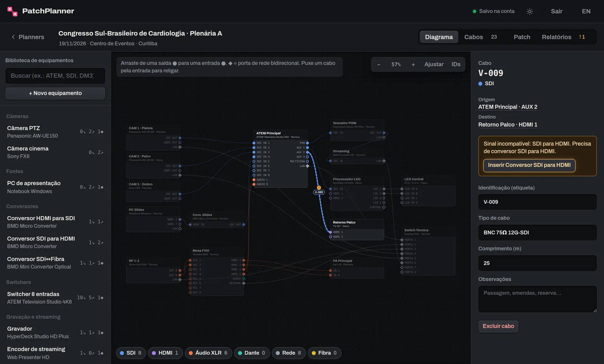Click the PGM output port on ATEM Principal
The width and height of the screenshot is (604, 364).
307,143
